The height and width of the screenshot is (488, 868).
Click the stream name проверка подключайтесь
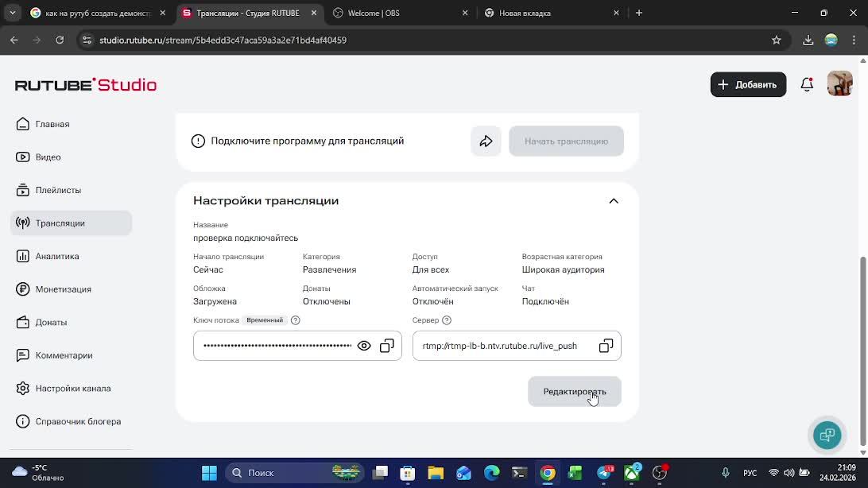246,238
